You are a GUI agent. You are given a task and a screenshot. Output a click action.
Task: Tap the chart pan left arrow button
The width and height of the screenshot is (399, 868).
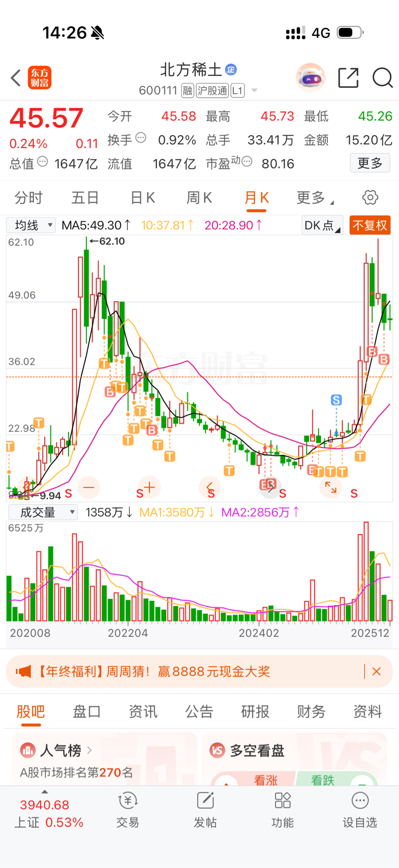tap(210, 488)
